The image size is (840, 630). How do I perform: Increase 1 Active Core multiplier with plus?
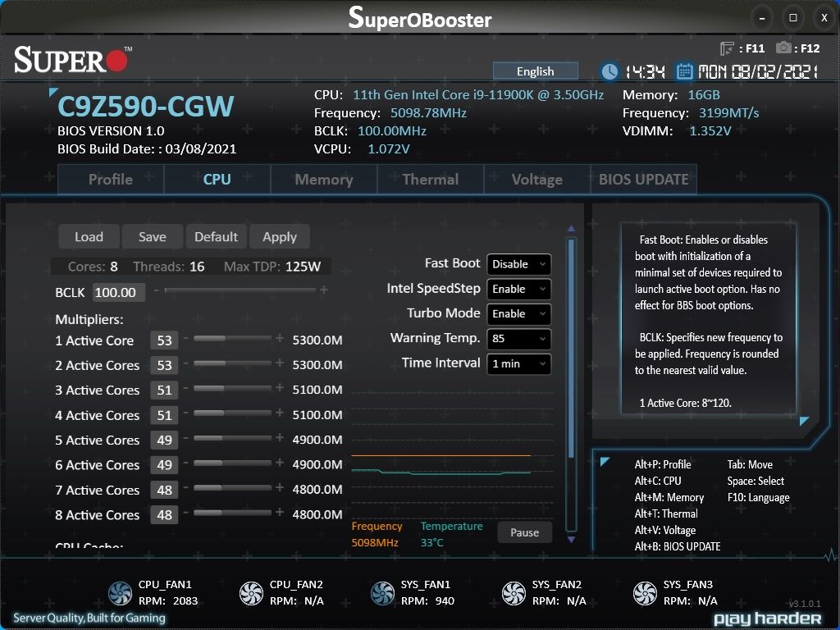tap(280, 339)
